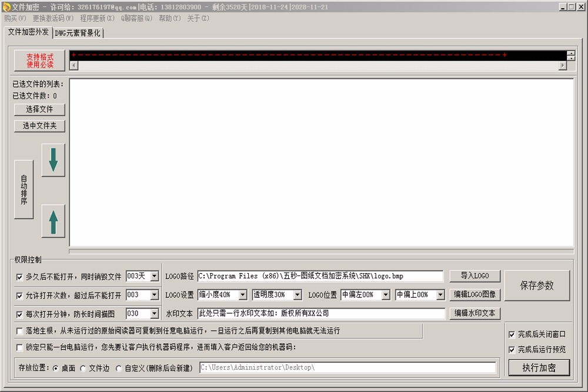Screen dimensions: 588x392
Task: Click the green up arrow button
Action: coord(53,221)
